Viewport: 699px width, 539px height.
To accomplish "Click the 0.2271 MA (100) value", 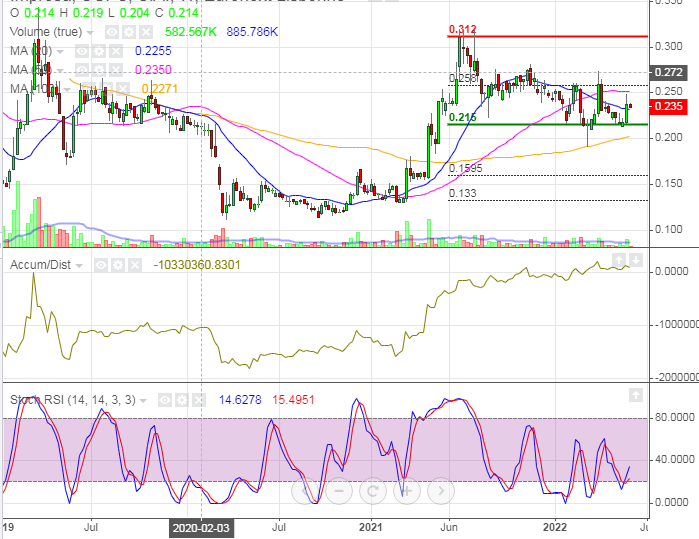I will 160,89.
